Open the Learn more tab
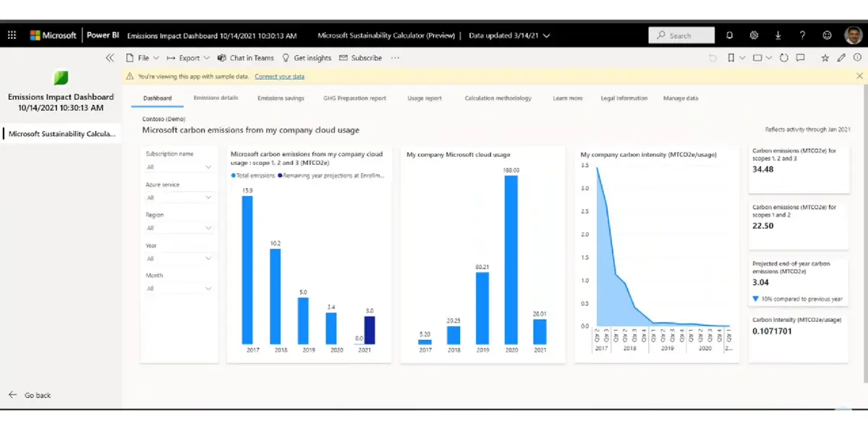The image size is (868, 434). 568,98
